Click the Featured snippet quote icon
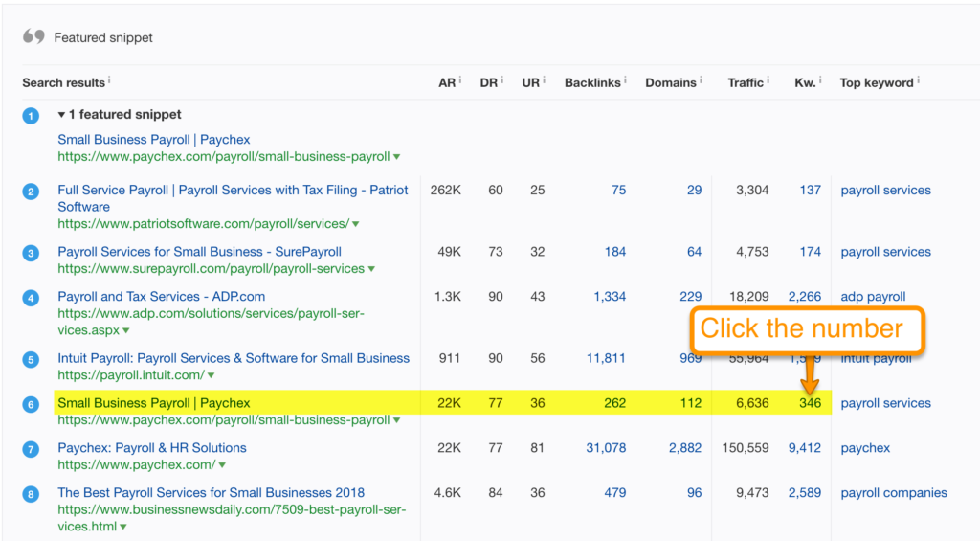Screen dimensions: 980x541 pos(33,37)
